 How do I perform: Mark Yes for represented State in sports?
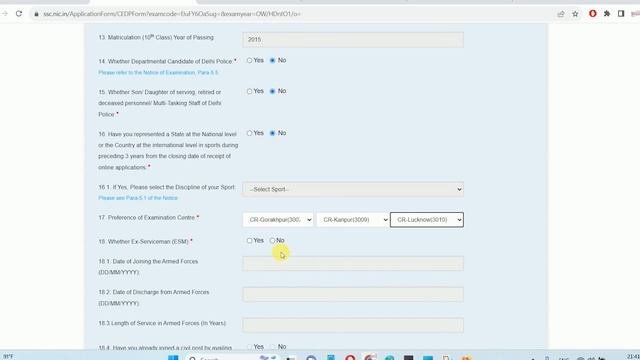pos(249,133)
